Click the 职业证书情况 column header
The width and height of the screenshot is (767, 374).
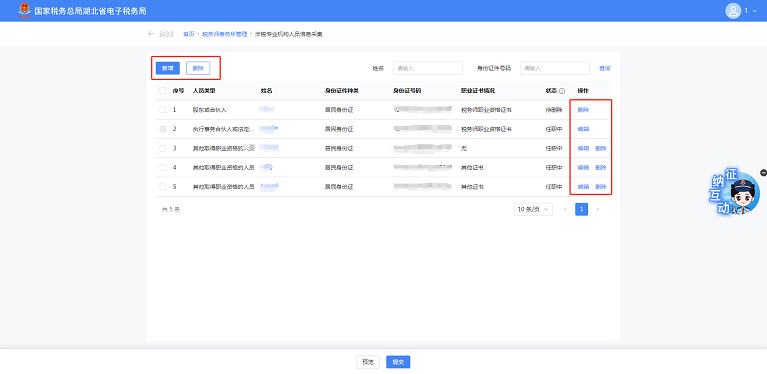click(478, 91)
